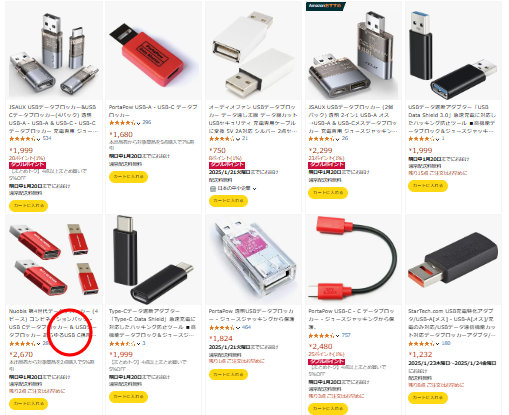Expand star rating dropdown on JSAUX 4-pack item
The image size is (509, 415).
point(39,139)
